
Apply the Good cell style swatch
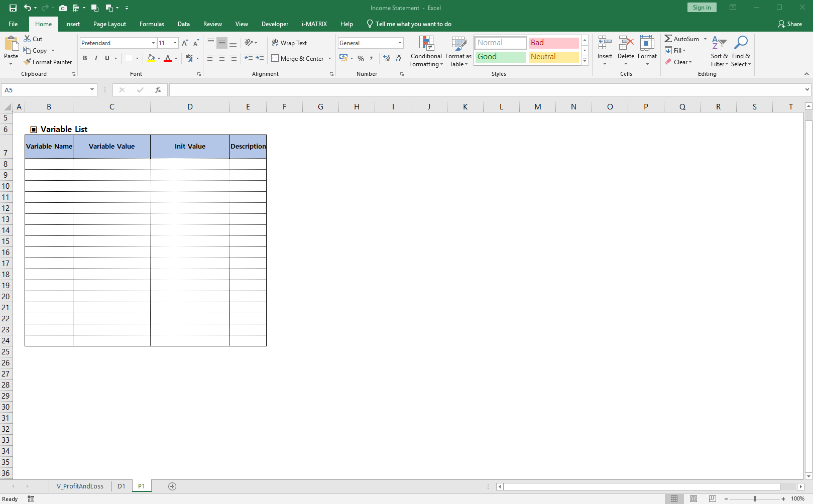500,57
